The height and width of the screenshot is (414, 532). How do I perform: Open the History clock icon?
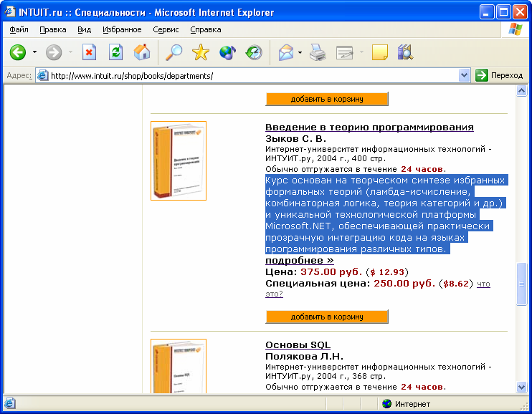254,52
